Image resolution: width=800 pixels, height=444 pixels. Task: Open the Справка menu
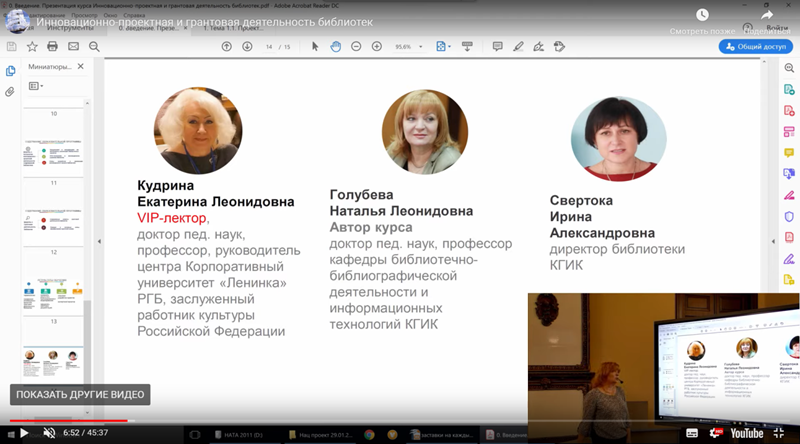(134, 15)
